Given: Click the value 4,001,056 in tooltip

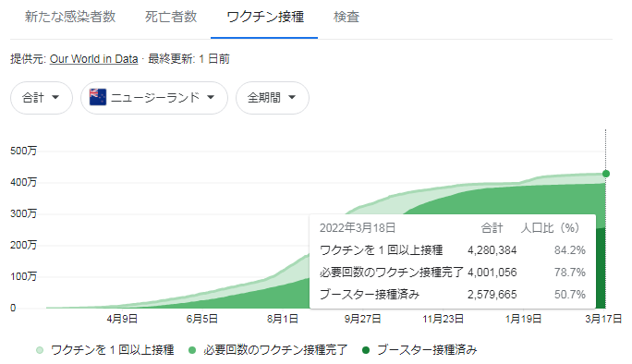Looking at the screenshot, I should click(x=492, y=273).
